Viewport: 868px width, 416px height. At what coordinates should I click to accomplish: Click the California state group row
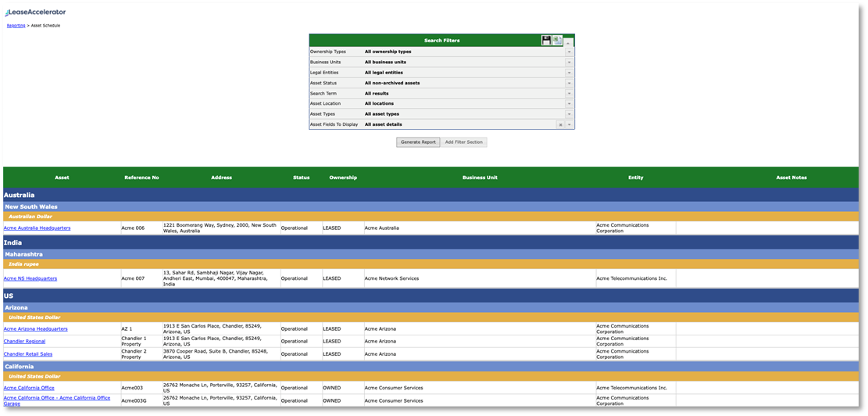[430, 367]
